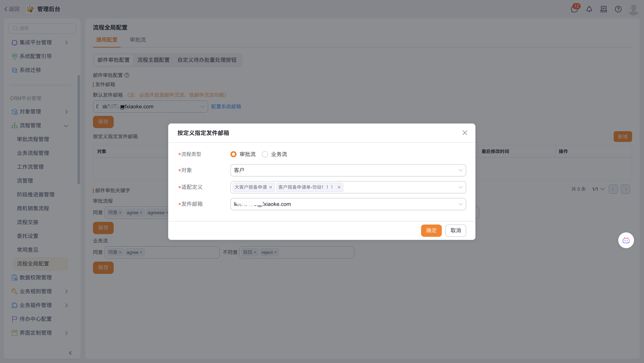This screenshot has width=644, height=363.
Task: Collapse the sidebar with double-arrow icon
Action: tap(70, 353)
